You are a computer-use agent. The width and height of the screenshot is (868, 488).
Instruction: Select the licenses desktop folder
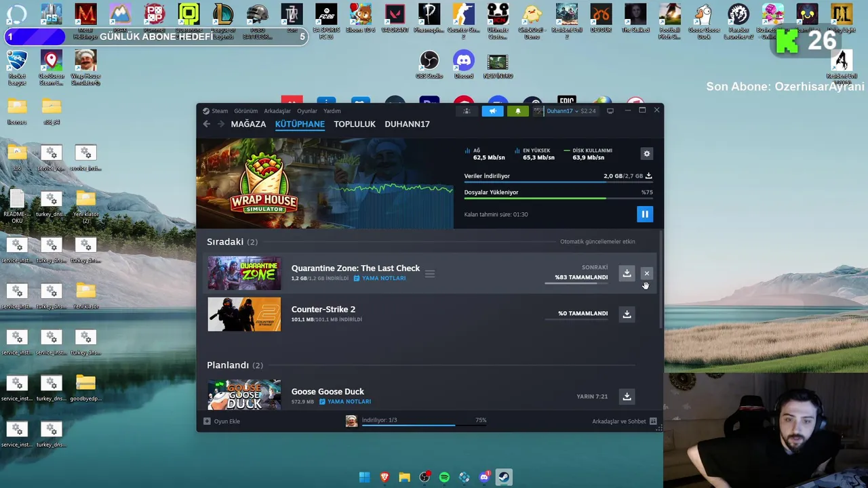(17, 112)
